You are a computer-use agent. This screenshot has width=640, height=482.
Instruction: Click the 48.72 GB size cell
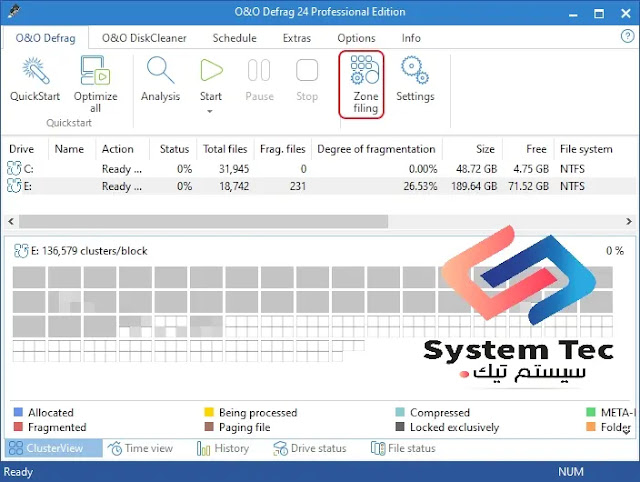(x=476, y=169)
